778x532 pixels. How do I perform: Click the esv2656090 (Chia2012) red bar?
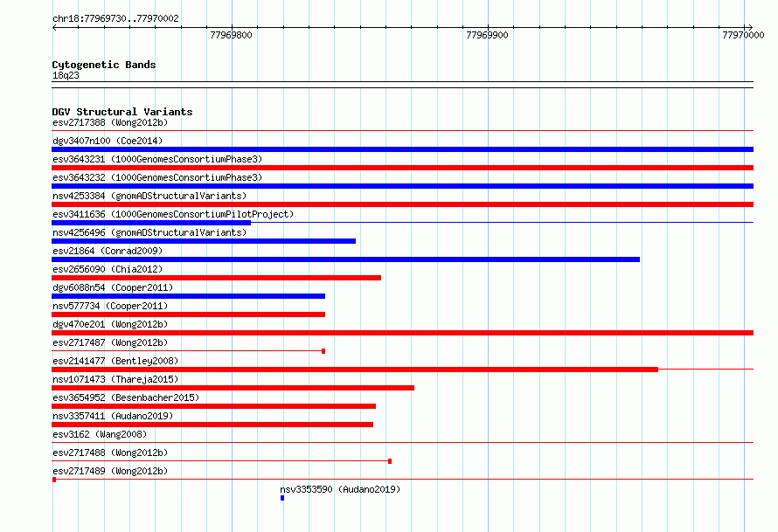[216, 278]
